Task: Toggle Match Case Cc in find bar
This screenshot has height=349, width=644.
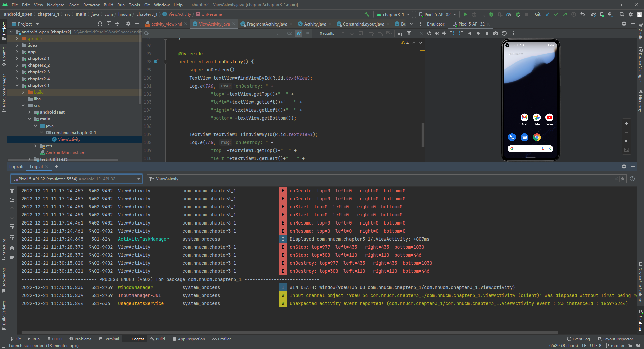Action: pyautogui.click(x=290, y=33)
